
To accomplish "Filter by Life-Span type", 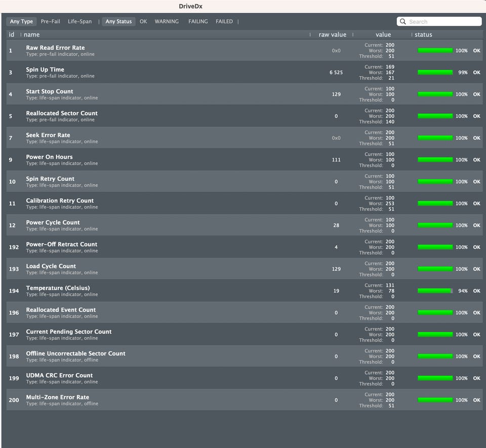I will click(x=79, y=21).
